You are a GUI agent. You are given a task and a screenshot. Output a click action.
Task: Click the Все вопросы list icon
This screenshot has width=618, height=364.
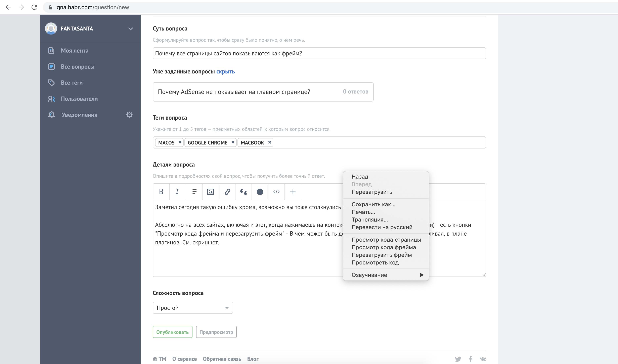[51, 66]
